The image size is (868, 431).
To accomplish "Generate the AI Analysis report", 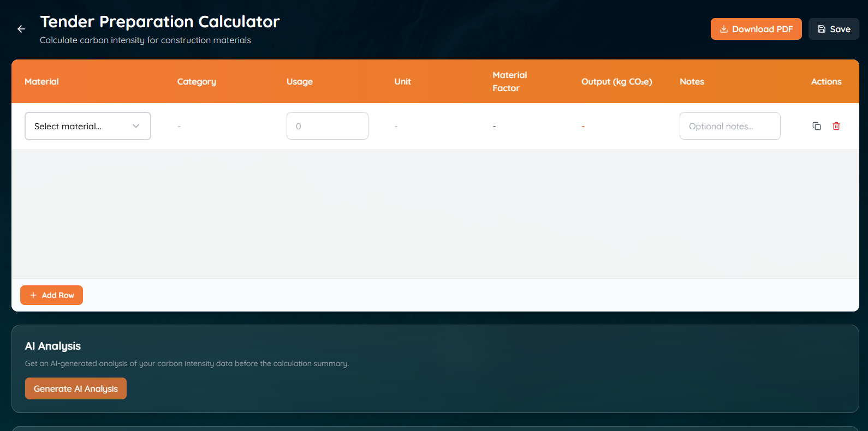I will (x=76, y=388).
